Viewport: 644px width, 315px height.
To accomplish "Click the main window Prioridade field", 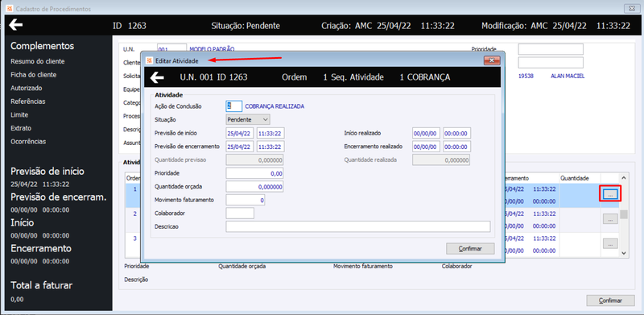I will coord(551,49).
